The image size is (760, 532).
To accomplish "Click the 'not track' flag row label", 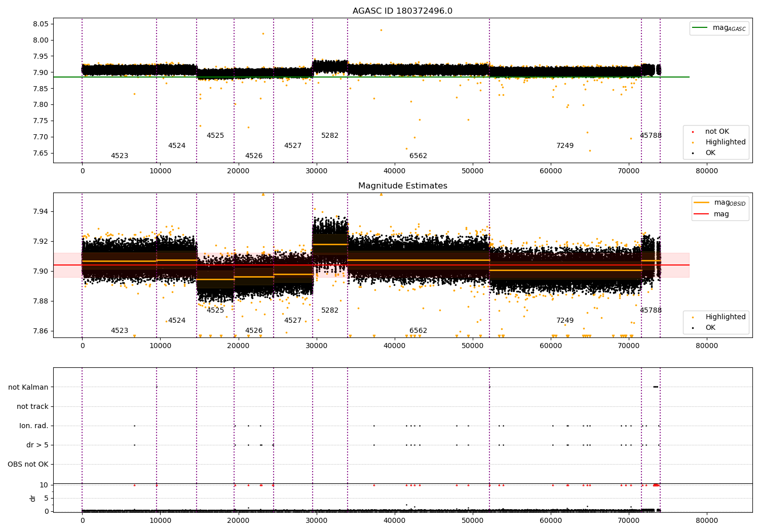I will 32,407.
